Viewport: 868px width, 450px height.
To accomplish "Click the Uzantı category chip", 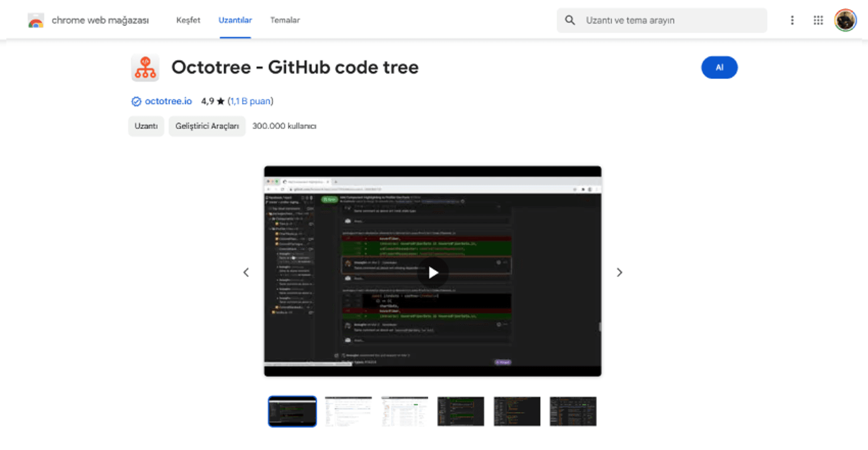I will (x=146, y=126).
